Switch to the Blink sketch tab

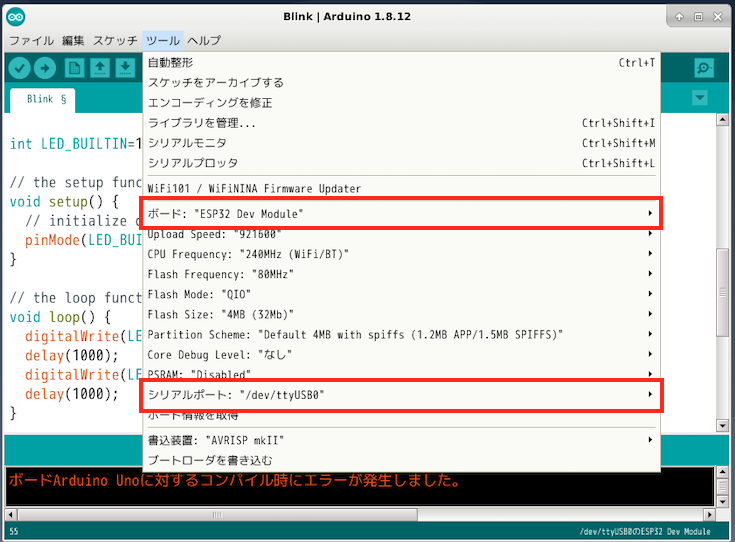(47, 100)
